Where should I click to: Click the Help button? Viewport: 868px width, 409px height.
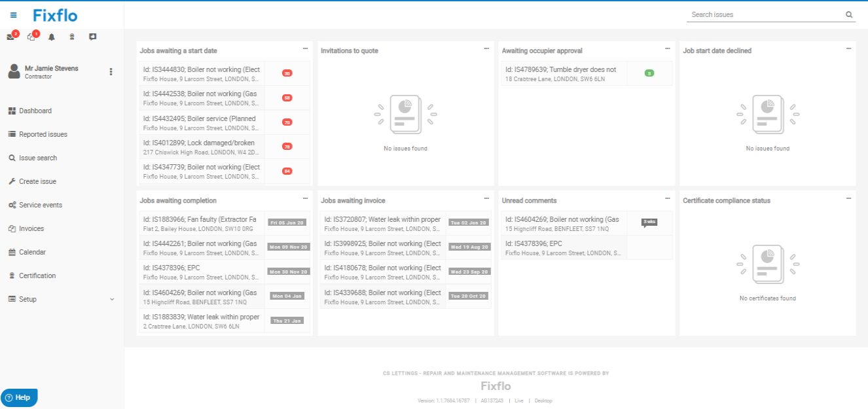coord(19,397)
